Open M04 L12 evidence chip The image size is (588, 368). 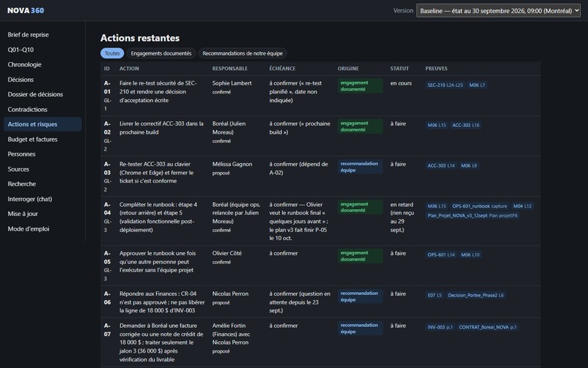click(522, 206)
